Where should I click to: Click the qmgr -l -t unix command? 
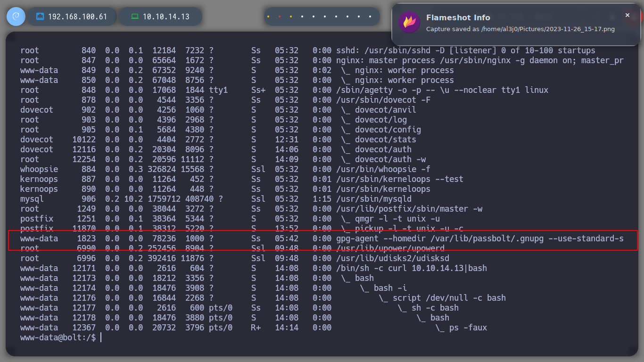pyautogui.click(x=397, y=219)
